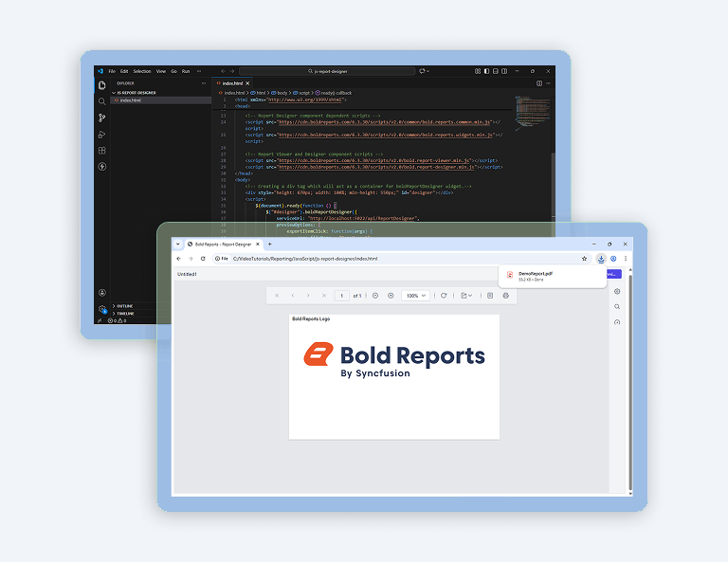Open Explorer view in VS Code activity bar

[102, 85]
